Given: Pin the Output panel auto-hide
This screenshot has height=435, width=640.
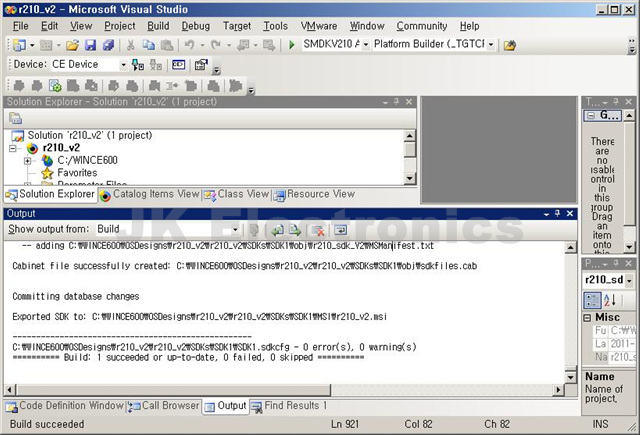Looking at the screenshot, I should pos(558,213).
